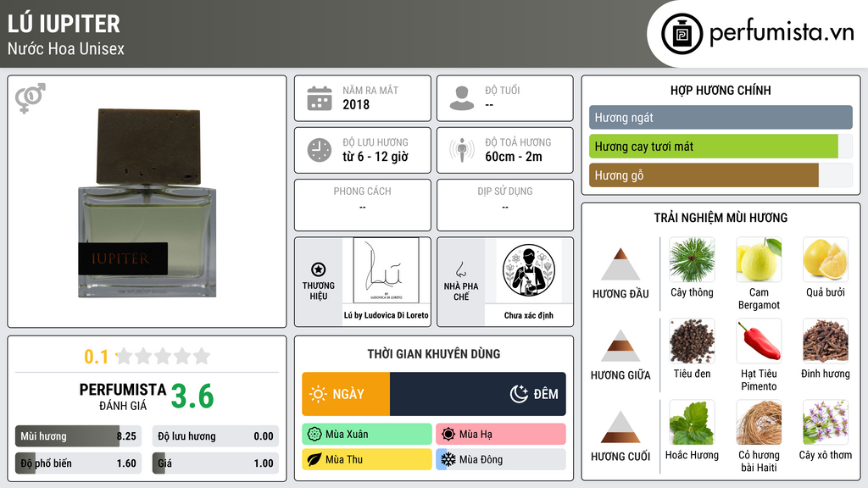Select the Mùa Xuân season bar

point(367,435)
